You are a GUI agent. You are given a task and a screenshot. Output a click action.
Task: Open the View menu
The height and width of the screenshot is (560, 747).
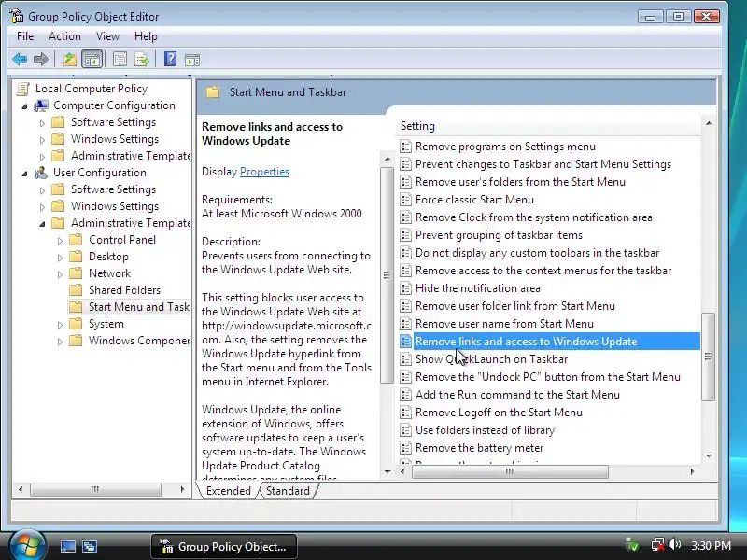click(107, 36)
